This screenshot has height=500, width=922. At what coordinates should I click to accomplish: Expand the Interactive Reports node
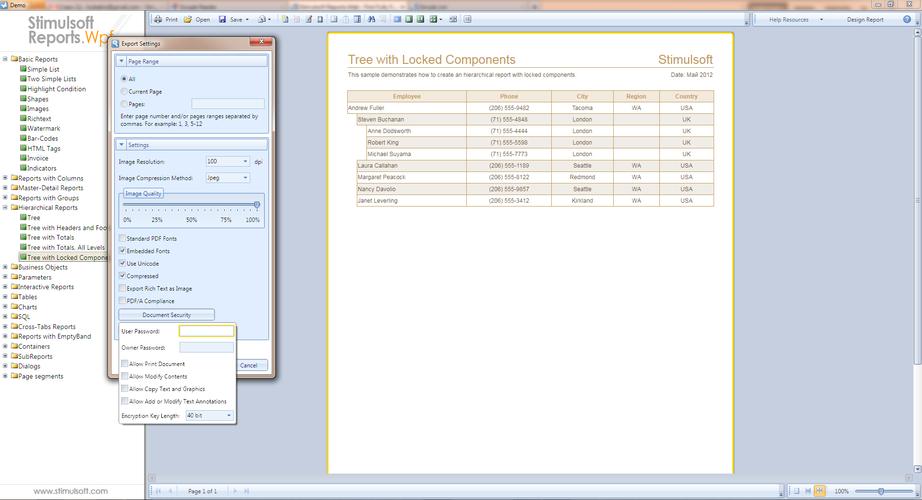(x=5, y=287)
